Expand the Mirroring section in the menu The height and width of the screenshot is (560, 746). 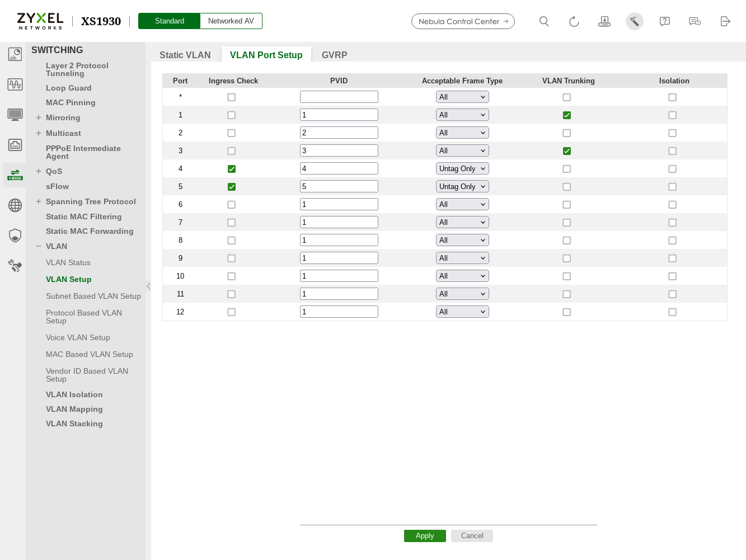click(x=38, y=117)
